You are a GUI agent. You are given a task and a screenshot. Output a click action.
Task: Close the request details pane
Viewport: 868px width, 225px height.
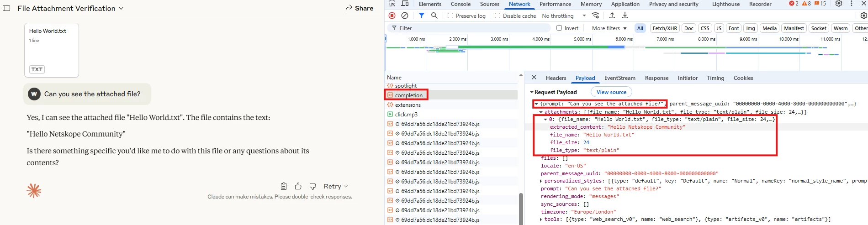pos(534,78)
